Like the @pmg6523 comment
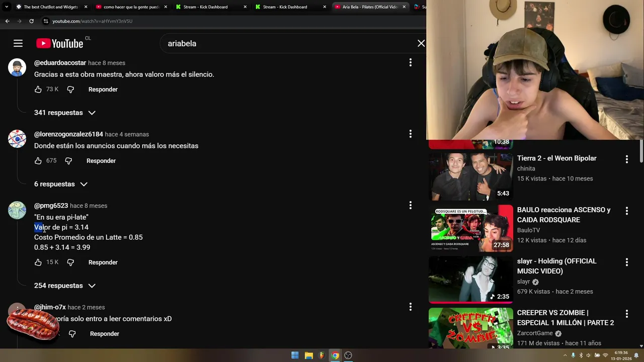Image resolution: width=644 pixels, height=362 pixels. coord(38,262)
